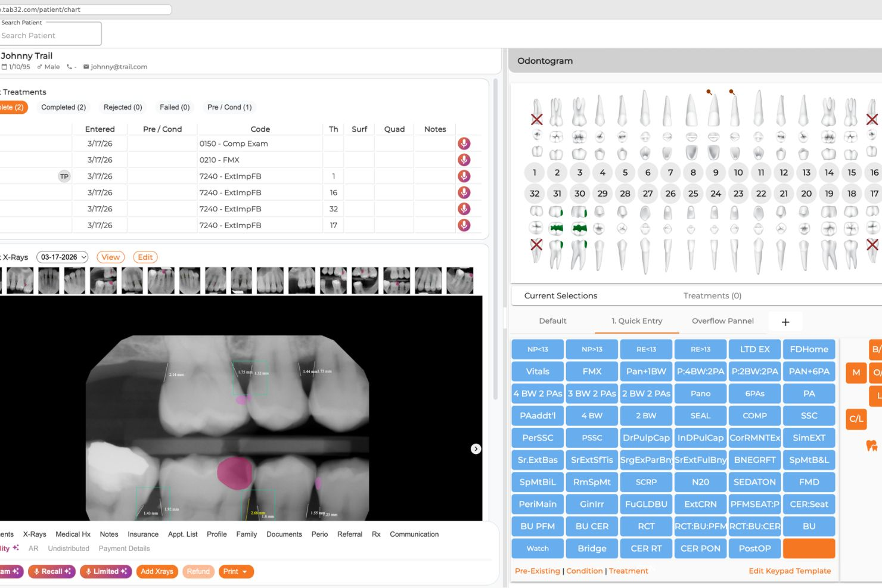Screen dimensions: 882x588
Task: Filter treatments by Rejected (0)
Action: 123,107
